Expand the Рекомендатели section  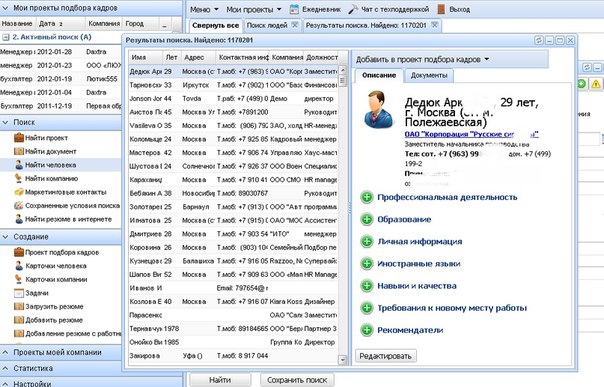(367, 330)
